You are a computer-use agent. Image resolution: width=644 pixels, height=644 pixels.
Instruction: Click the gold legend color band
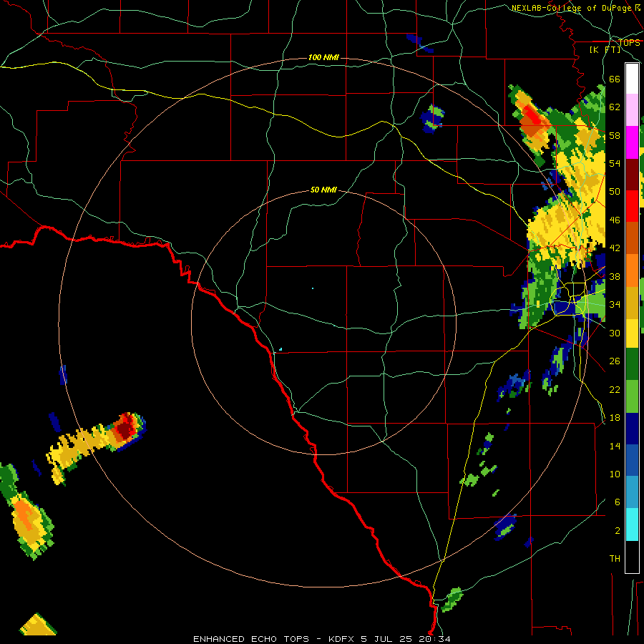coord(632,303)
